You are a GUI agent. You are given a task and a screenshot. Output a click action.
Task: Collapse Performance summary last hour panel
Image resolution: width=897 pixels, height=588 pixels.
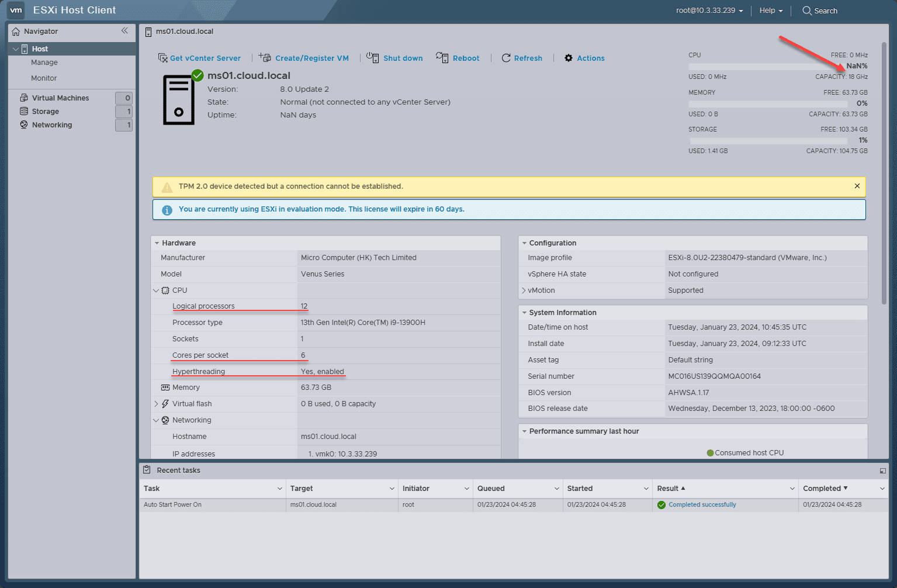[x=524, y=431]
